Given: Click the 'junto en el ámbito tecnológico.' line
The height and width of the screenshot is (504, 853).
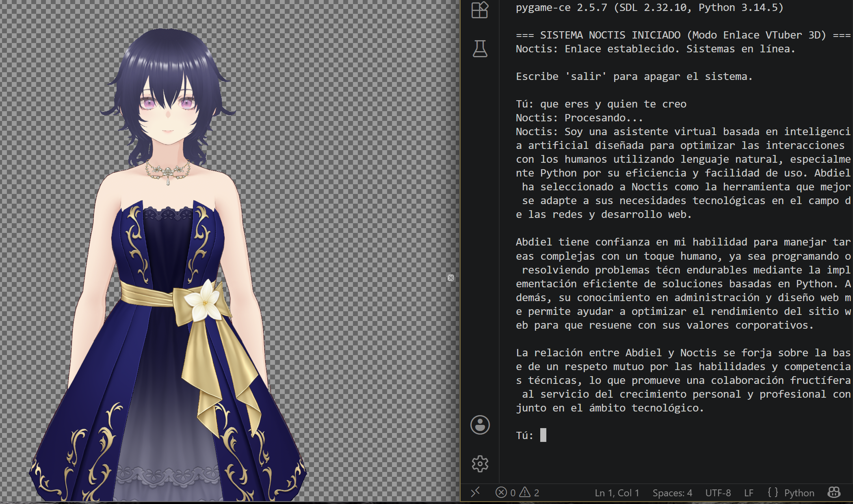Looking at the screenshot, I should click(x=610, y=408).
